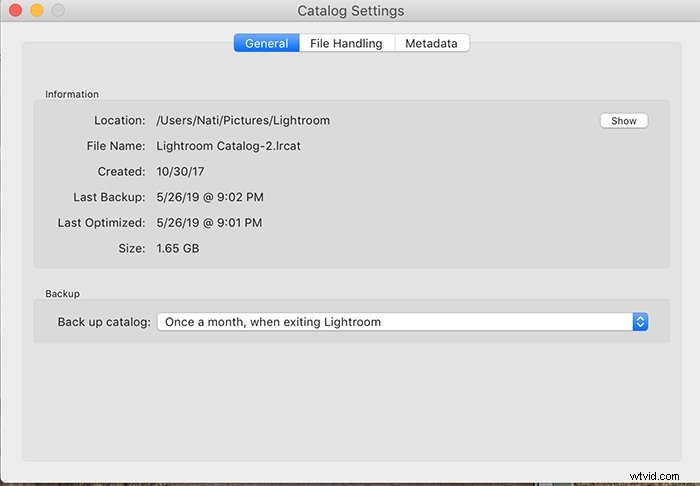The width and height of the screenshot is (700, 486).
Task: Click the Back up catalog: label
Action: coord(104,322)
